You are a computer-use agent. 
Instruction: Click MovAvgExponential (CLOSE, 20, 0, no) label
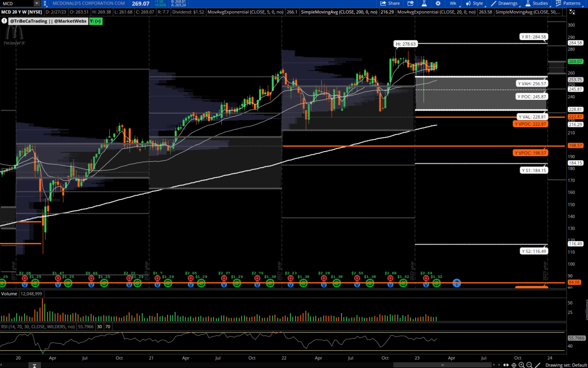436,12
